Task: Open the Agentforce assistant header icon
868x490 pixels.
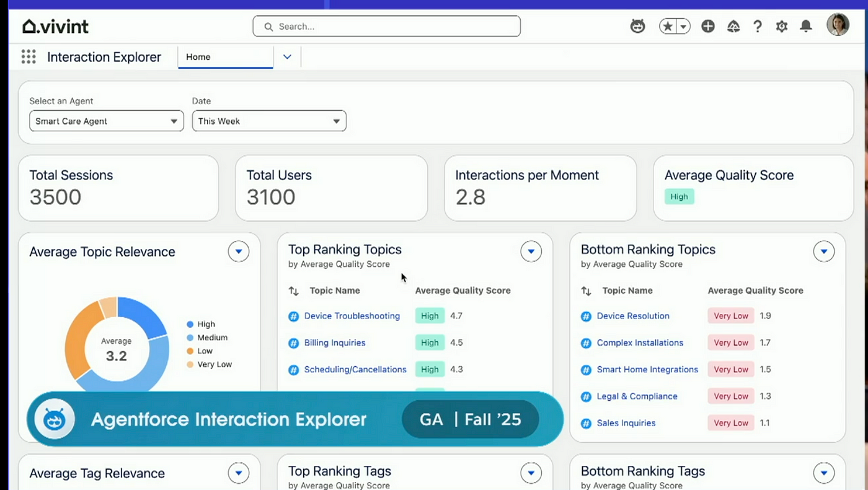Action: (x=637, y=27)
